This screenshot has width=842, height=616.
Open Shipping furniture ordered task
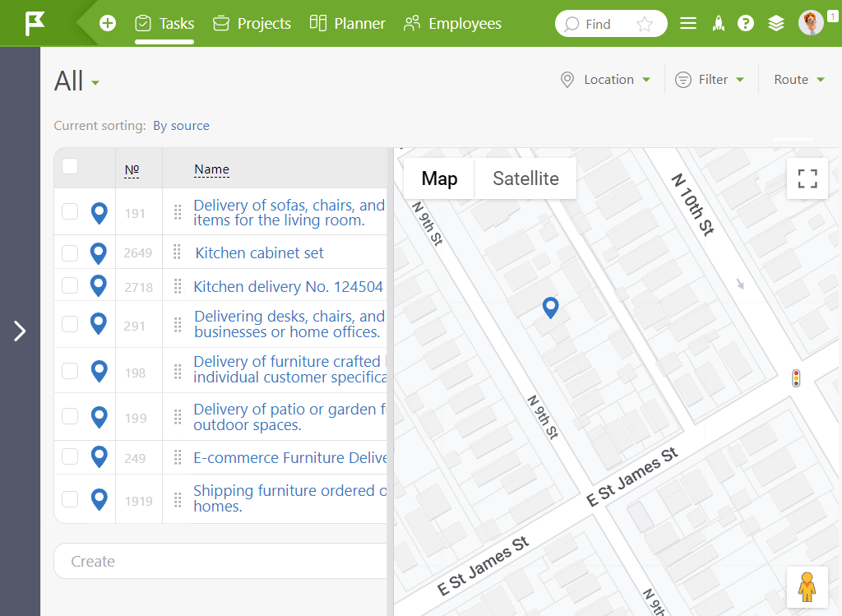[290, 498]
